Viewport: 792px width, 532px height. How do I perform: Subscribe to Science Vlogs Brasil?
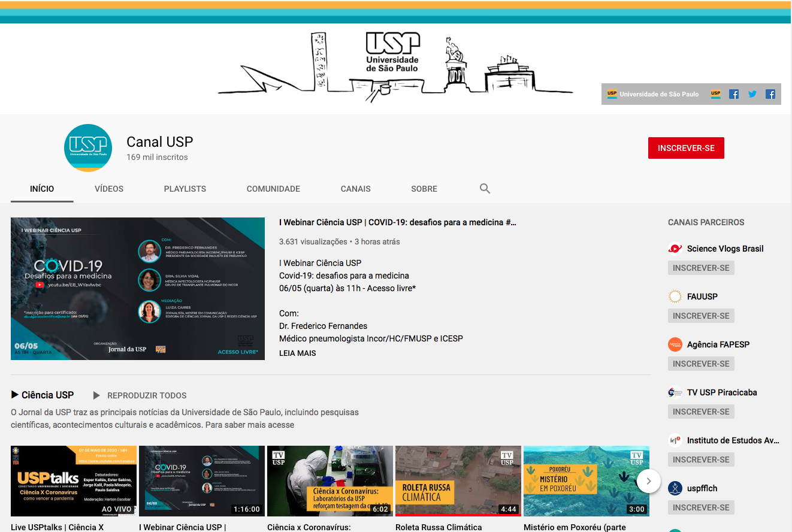click(x=701, y=268)
